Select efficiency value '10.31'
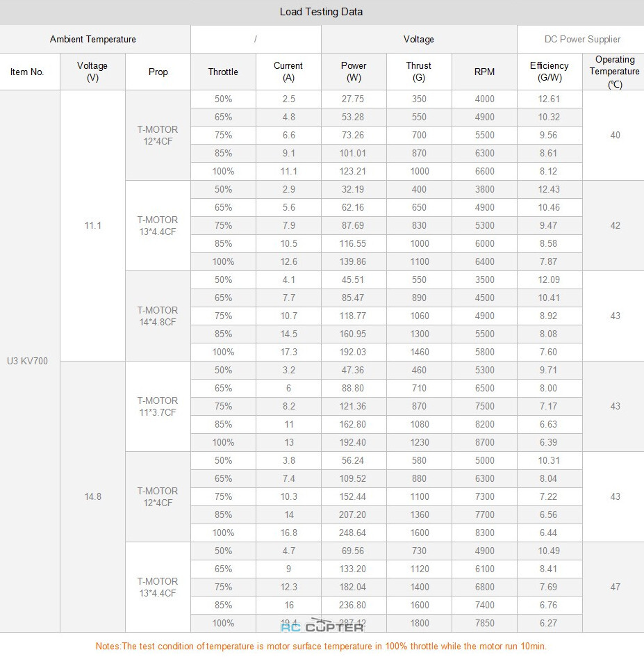This screenshot has width=644, height=657. click(x=549, y=460)
